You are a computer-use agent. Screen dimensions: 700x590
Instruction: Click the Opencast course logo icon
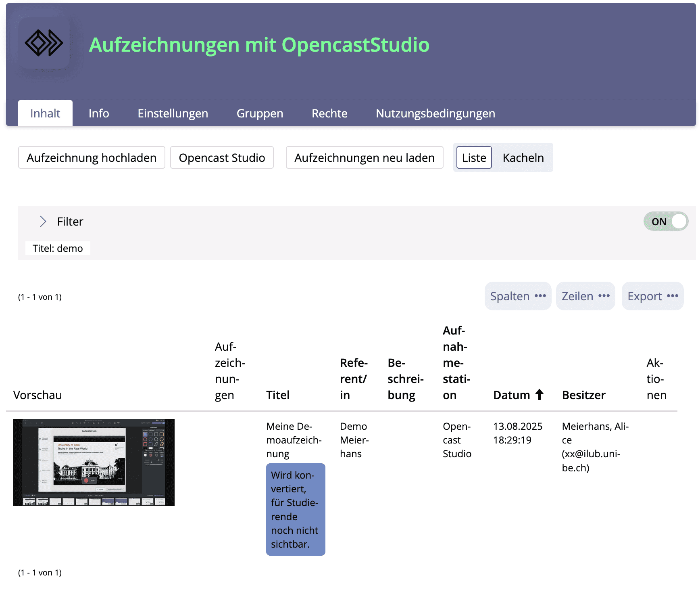click(x=44, y=43)
